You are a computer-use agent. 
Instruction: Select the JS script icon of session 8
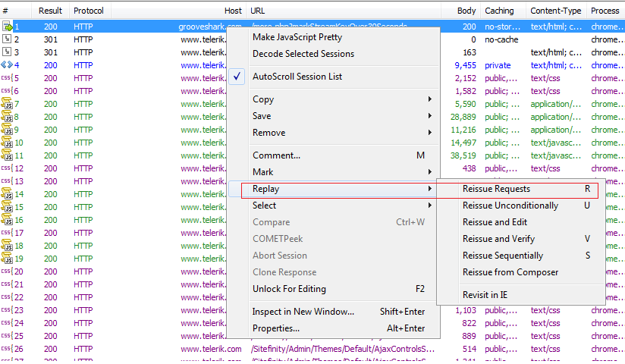(7, 117)
